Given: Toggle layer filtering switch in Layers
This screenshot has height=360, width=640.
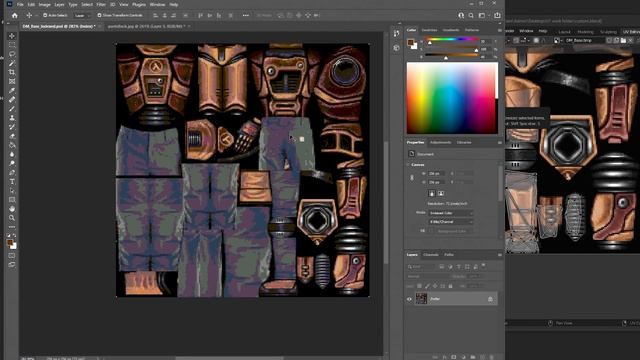Looking at the screenshot, I should click(x=484, y=266).
